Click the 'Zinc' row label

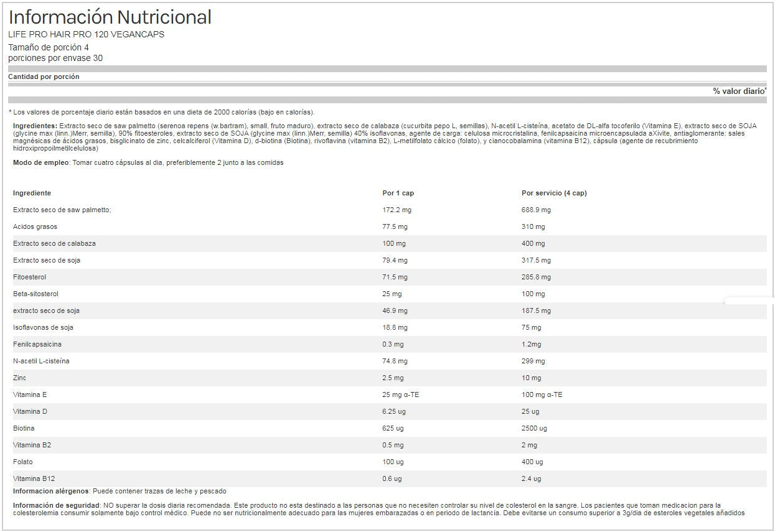click(20, 378)
